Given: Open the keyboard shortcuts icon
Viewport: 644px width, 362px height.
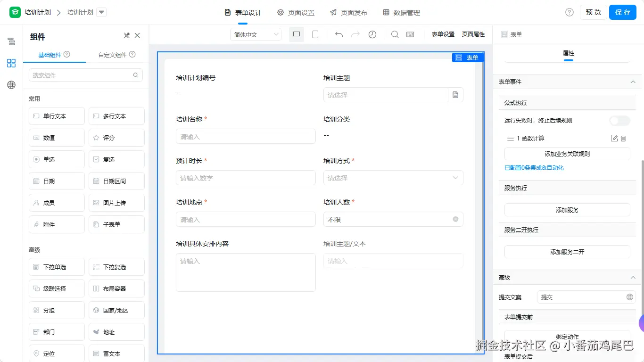Looking at the screenshot, I should coord(410,34).
